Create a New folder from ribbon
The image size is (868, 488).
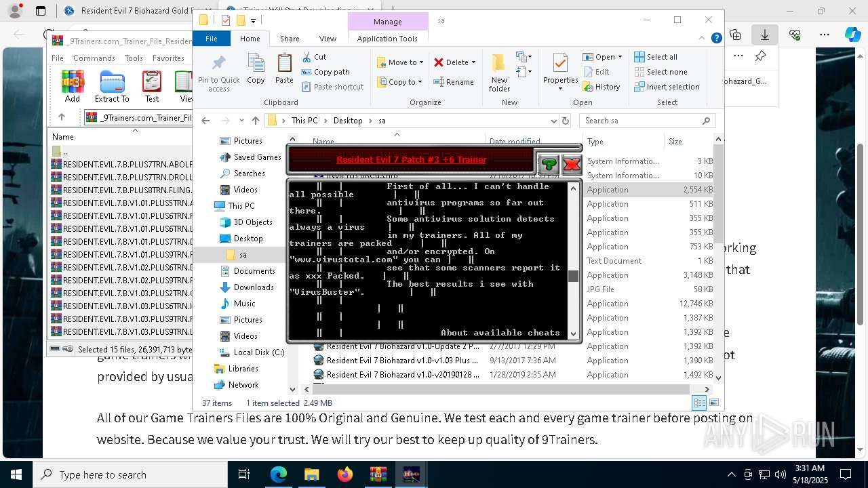pyautogui.click(x=499, y=73)
